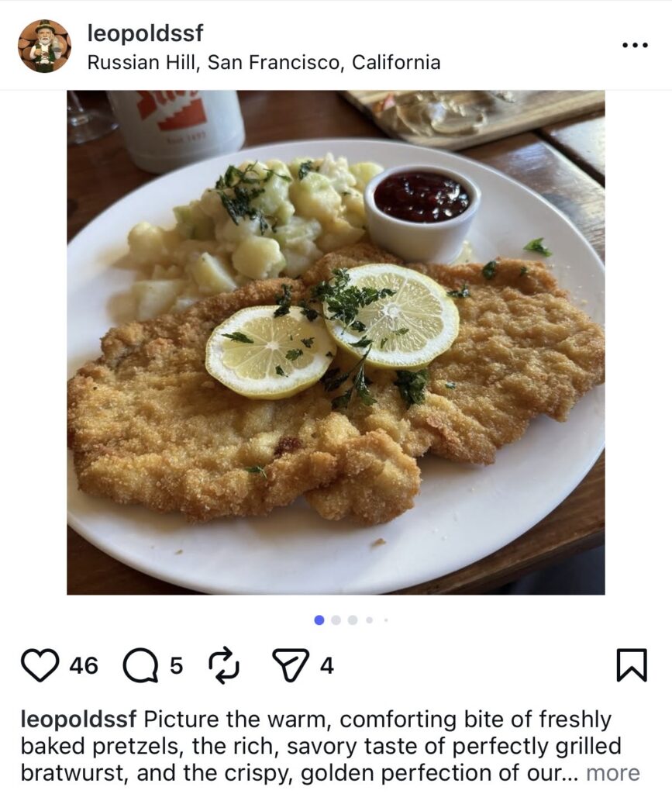Open the Russian Hill, San Francisco location

click(x=264, y=62)
